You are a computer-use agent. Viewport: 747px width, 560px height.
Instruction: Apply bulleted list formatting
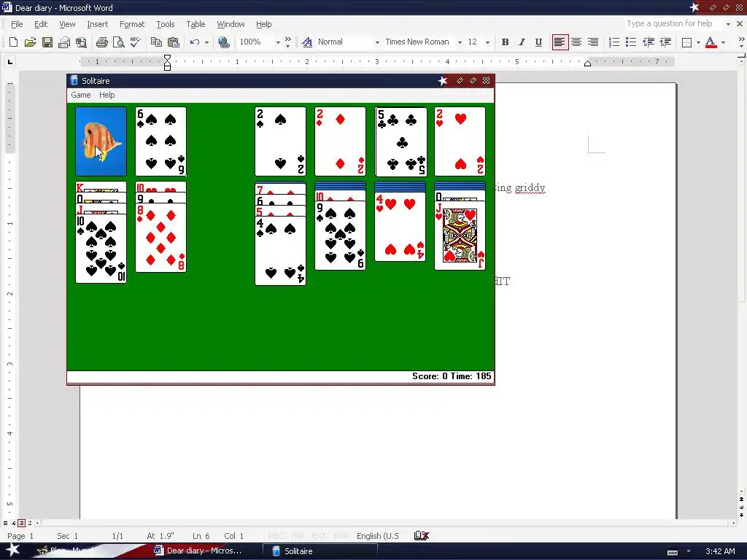click(x=631, y=42)
